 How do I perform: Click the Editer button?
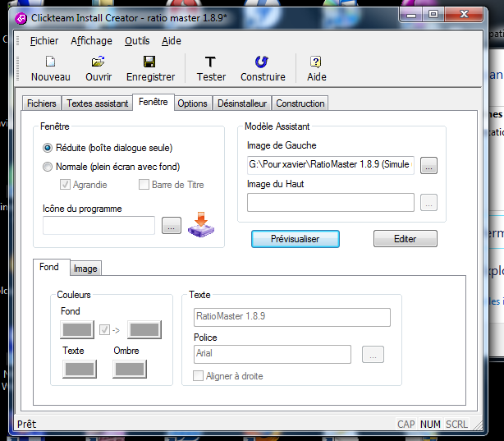pyautogui.click(x=405, y=239)
